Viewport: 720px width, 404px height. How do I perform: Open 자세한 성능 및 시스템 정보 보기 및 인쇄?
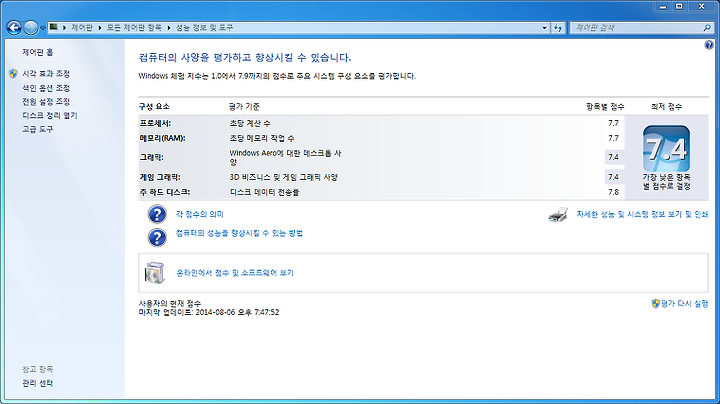(x=642, y=214)
